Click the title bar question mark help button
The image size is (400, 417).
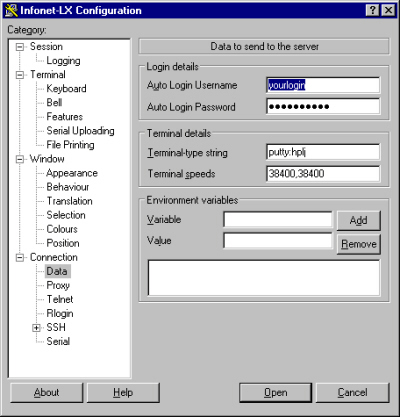(373, 10)
